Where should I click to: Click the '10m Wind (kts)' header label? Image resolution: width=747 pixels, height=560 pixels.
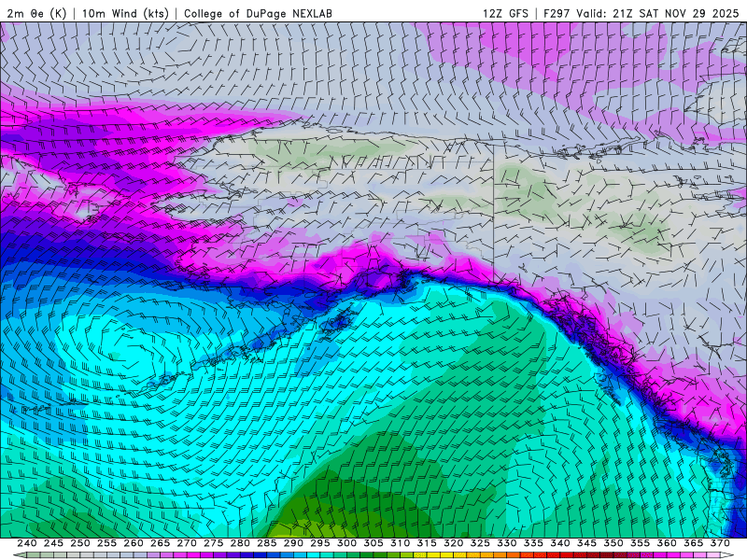click(126, 13)
